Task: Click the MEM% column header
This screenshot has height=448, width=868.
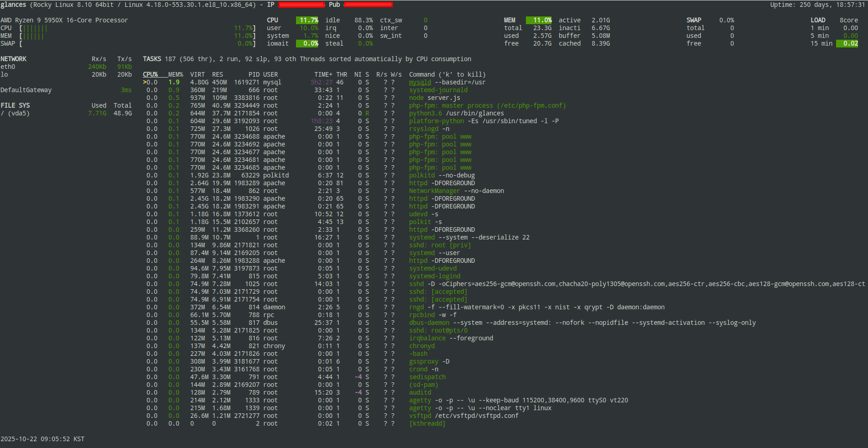Action: pyautogui.click(x=175, y=74)
